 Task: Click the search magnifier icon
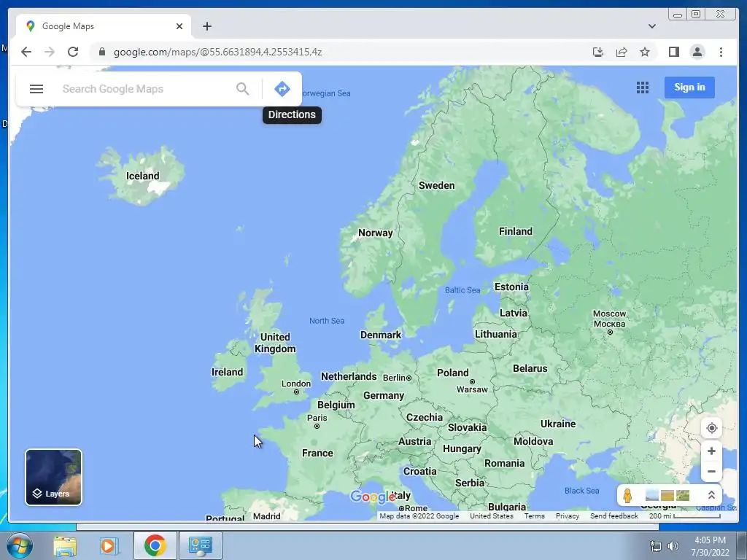tap(242, 89)
